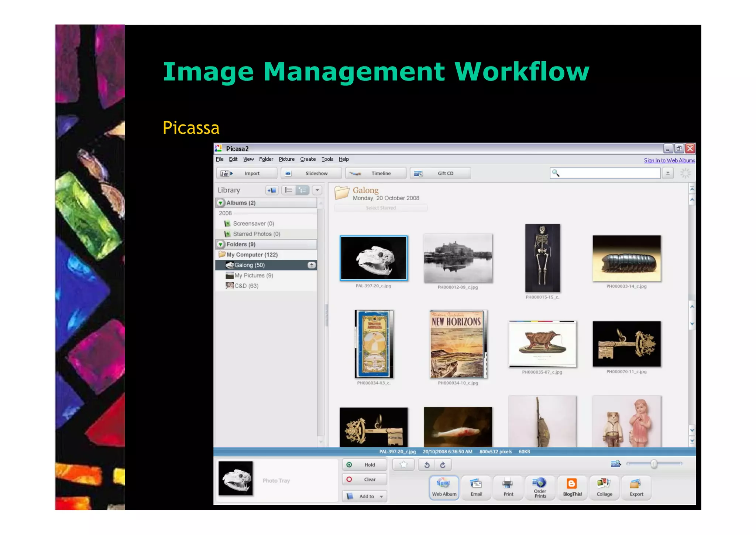The width and height of the screenshot is (756, 535).
Task: Toggle the star rating button
Action: (x=403, y=465)
